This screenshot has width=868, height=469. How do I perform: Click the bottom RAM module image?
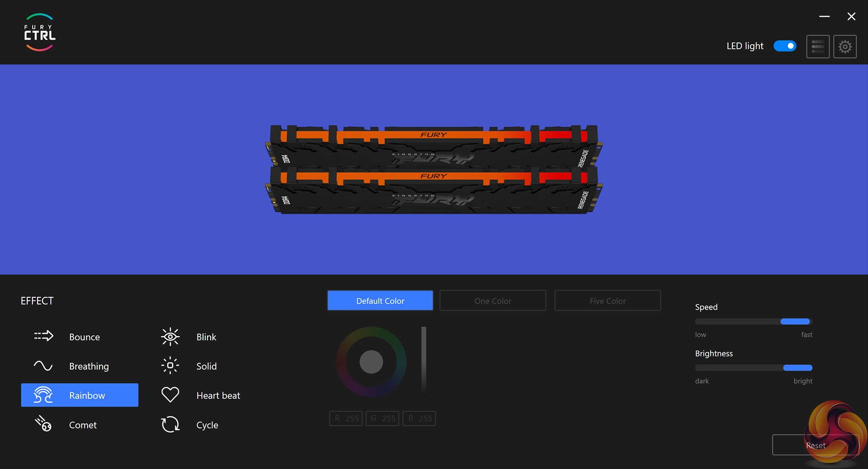pos(434,190)
